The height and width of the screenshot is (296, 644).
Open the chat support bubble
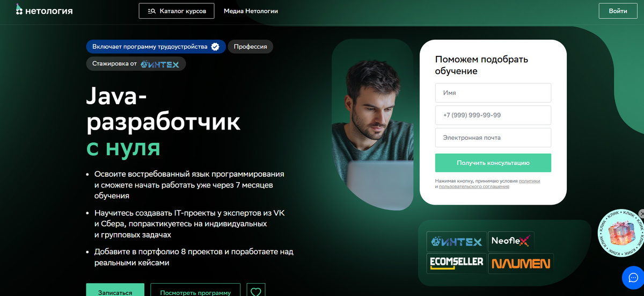point(632,277)
